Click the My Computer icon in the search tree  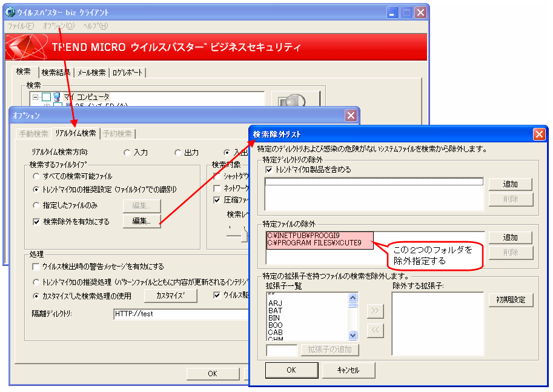56,97
